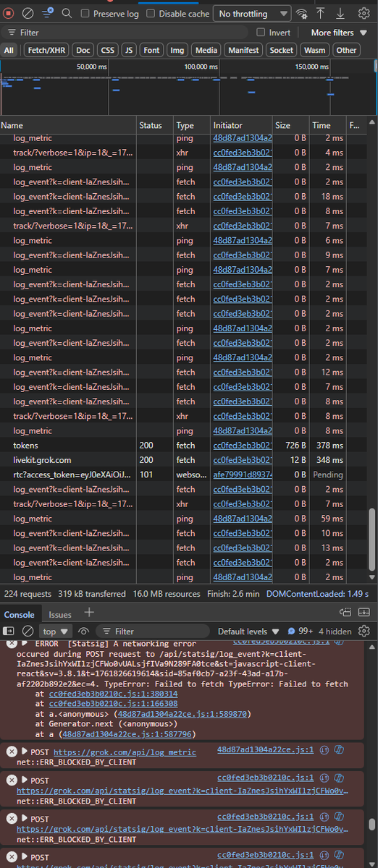Image resolution: width=378 pixels, height=868 pixels.
Task: Open the afe79991d8937 initiator link
Action: [243, 475]
